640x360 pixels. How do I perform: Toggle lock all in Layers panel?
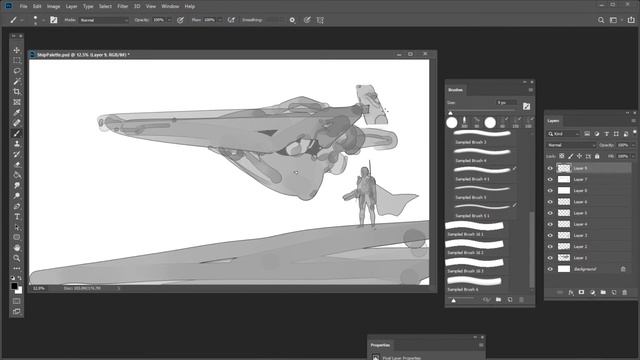point(597,156)
